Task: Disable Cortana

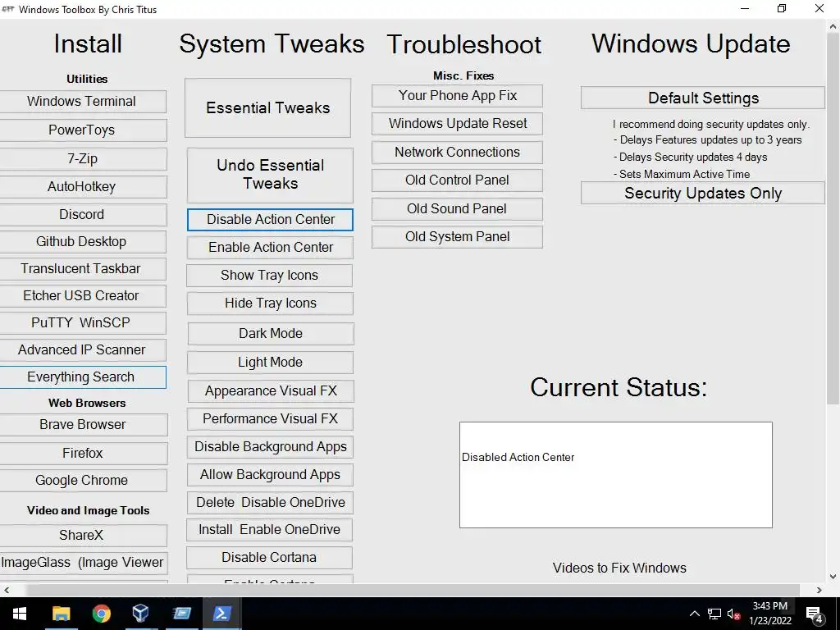Action: click(269, 558)
